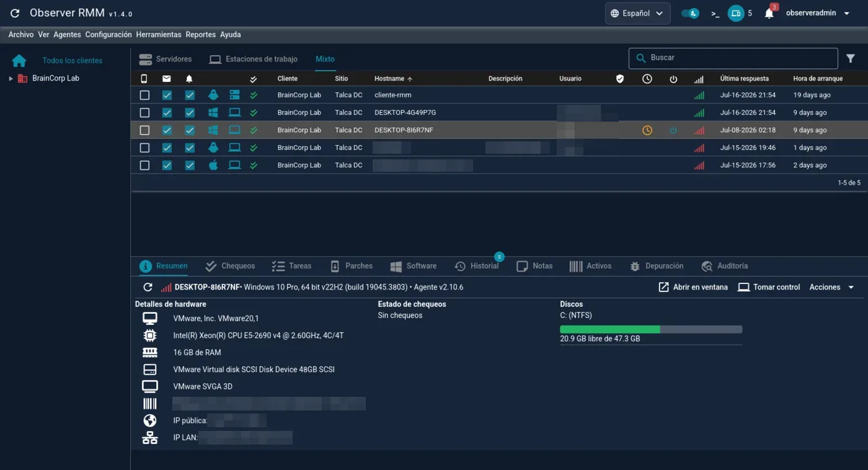Sort by the Hora de arranque column header
868x470 pixels.
(x=818, y=79)
